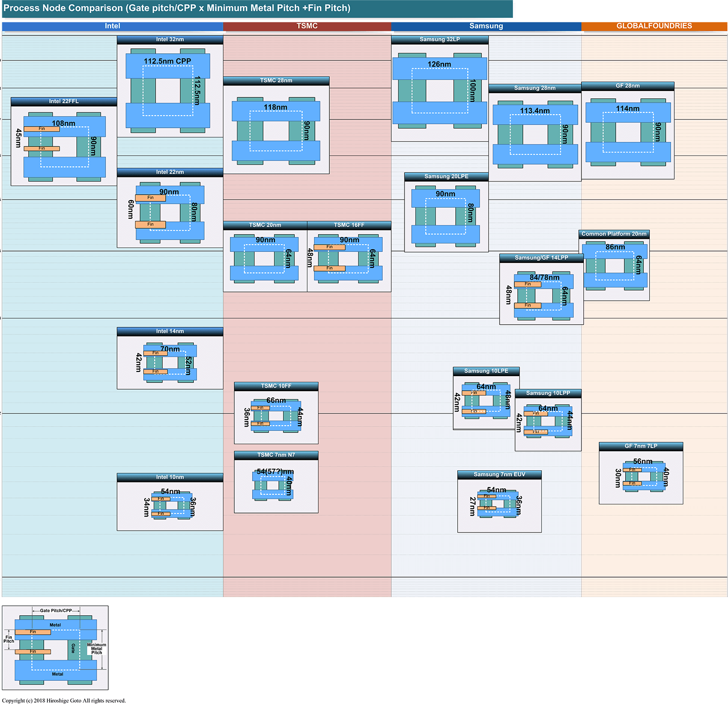Screen dimensions: 728x709
Task: Select the Common Platform 20nm card title
Action: click(x=614, y=234)
